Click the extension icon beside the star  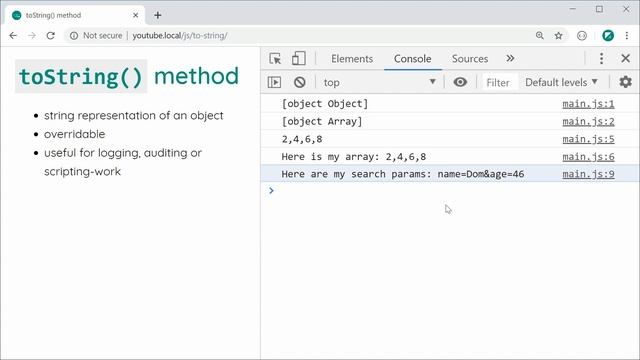582,36
